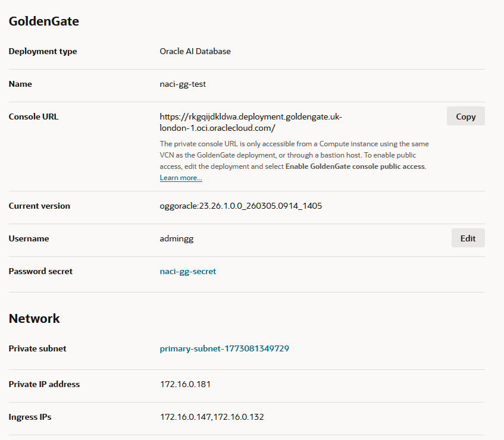504x440 pixels.
Task: Select the private IP address 172.16.0.181
Action: pos(185,384)
